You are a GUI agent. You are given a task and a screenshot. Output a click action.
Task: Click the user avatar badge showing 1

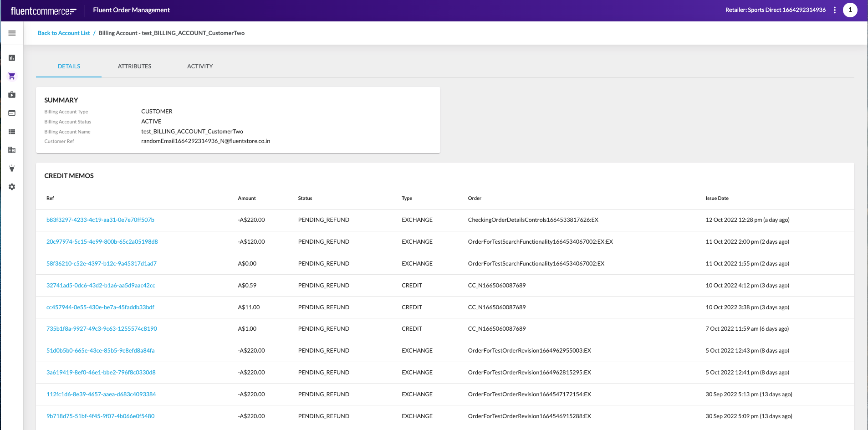(850, 10)
